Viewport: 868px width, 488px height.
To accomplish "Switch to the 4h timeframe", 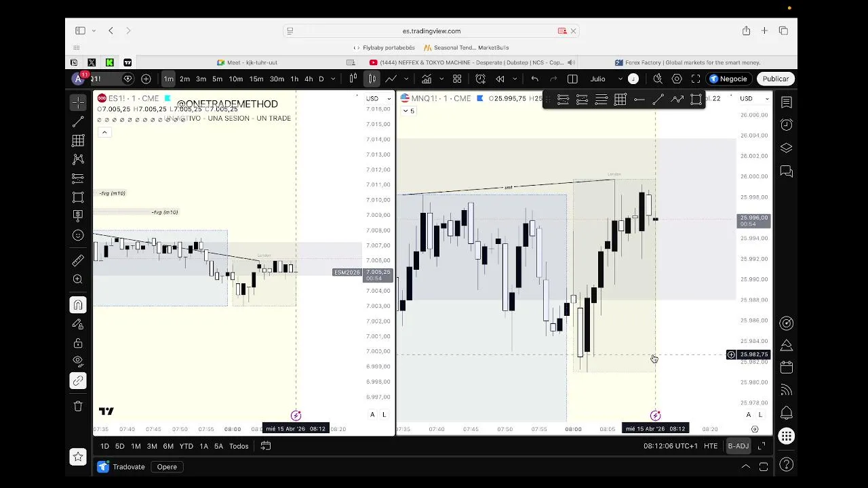I will (309, 79).
